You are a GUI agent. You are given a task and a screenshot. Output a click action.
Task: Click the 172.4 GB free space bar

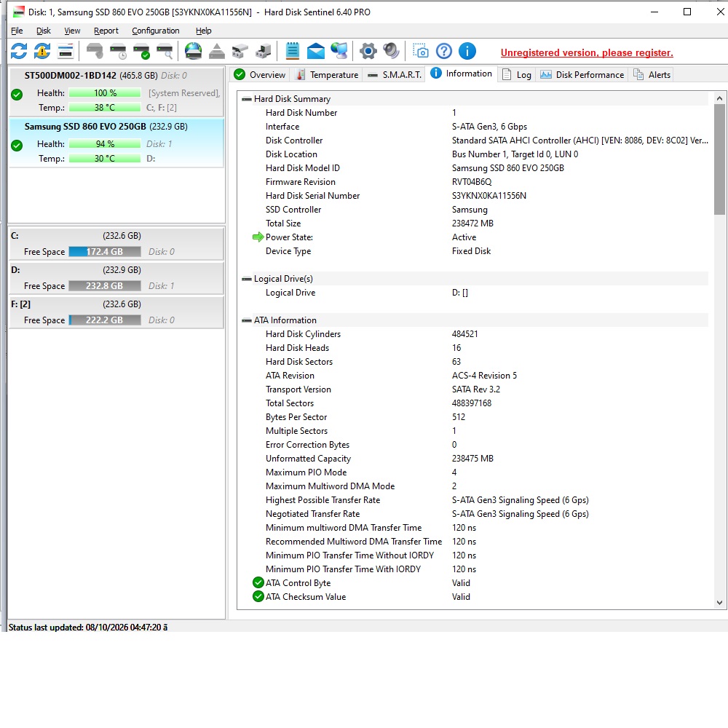(x=105, y=252)
